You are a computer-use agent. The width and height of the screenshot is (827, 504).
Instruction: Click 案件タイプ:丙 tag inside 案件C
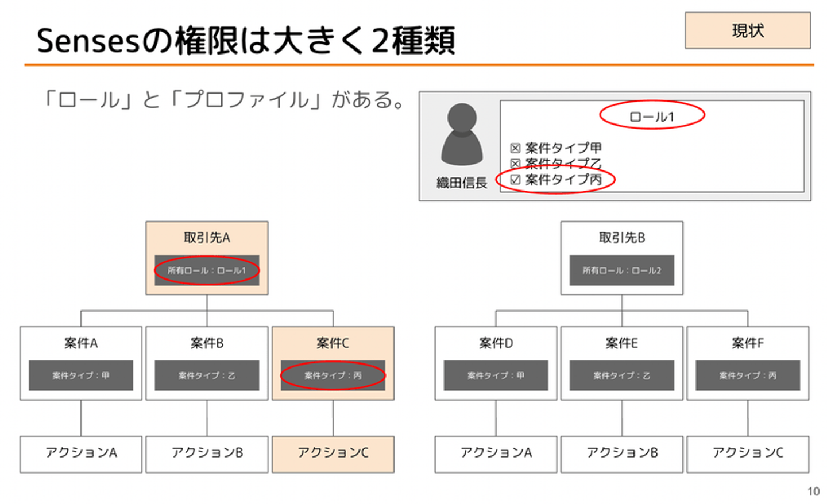tap(333, 375)
